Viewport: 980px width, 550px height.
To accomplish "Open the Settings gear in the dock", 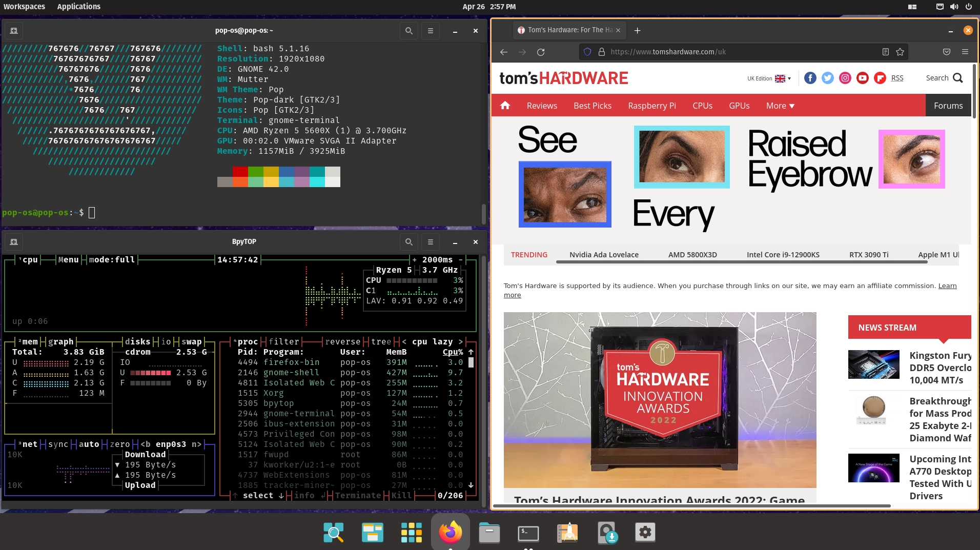I will pyautogui.click(x=645, y=533).
